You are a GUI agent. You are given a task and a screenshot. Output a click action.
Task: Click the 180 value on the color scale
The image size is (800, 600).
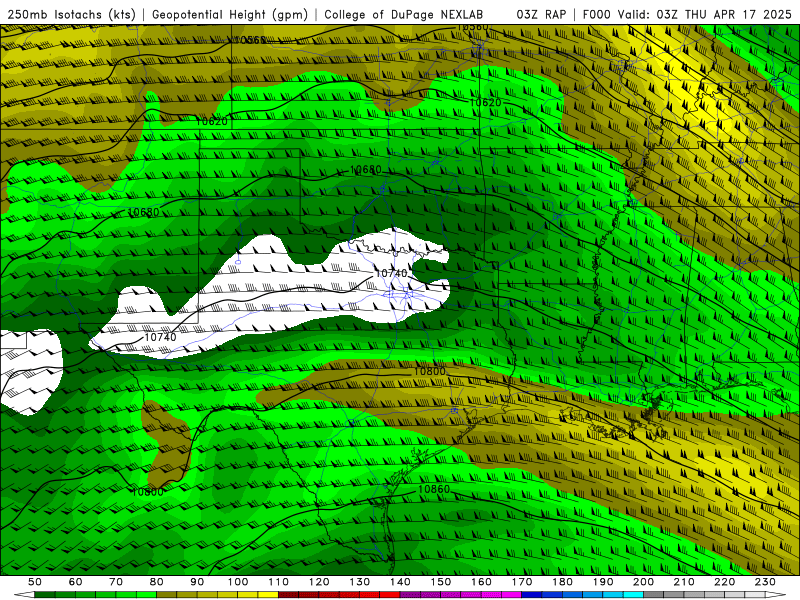pyautogui.click(x=562, y=582)
